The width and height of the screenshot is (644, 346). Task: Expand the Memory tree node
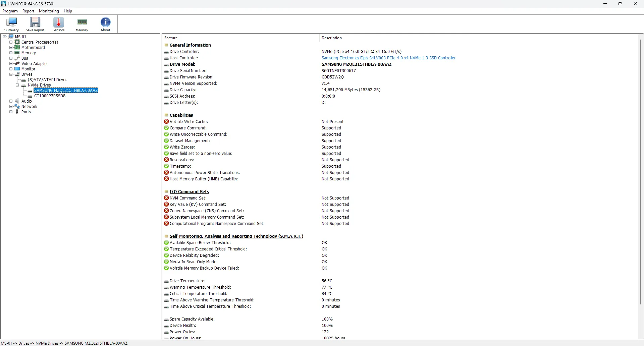click(x=11, y=53)
